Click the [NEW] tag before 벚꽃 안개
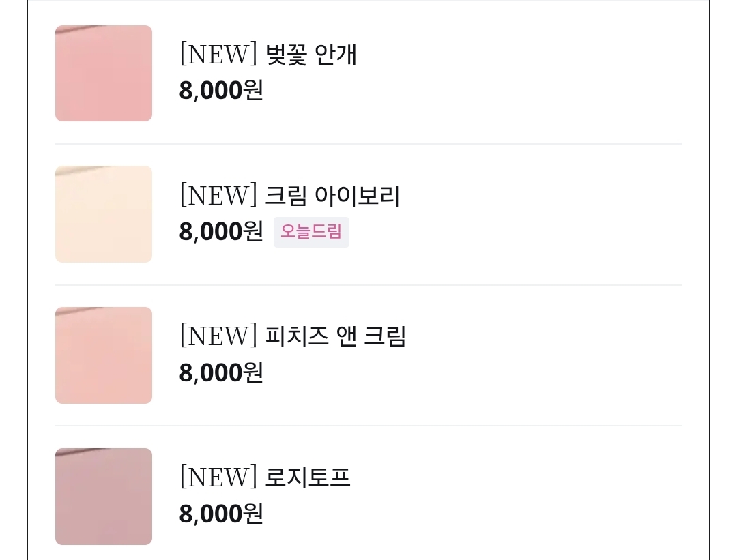Screen dimensions: 737x560 [218, 55]
